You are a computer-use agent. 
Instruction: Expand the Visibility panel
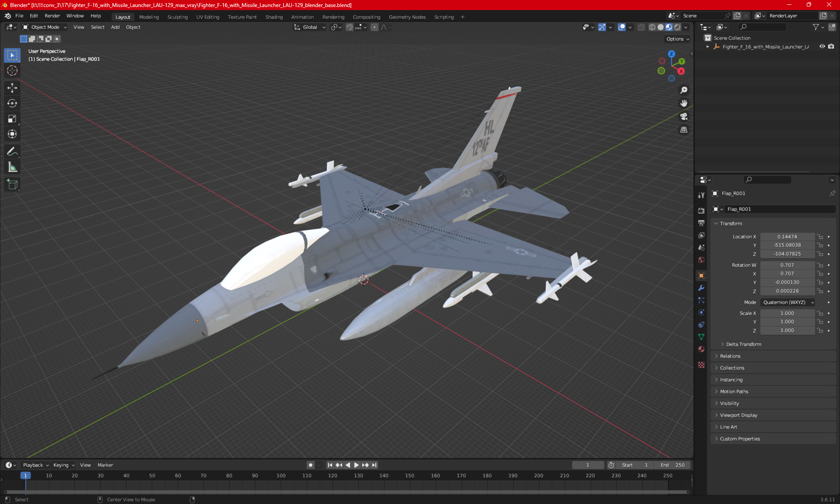pyautogui.click(x=729, y=403)
